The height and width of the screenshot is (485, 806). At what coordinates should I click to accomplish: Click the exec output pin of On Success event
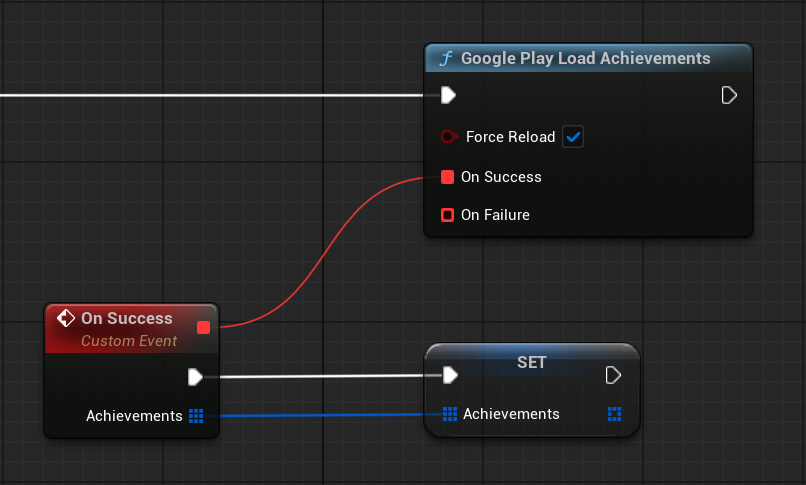tap(195, 377)
